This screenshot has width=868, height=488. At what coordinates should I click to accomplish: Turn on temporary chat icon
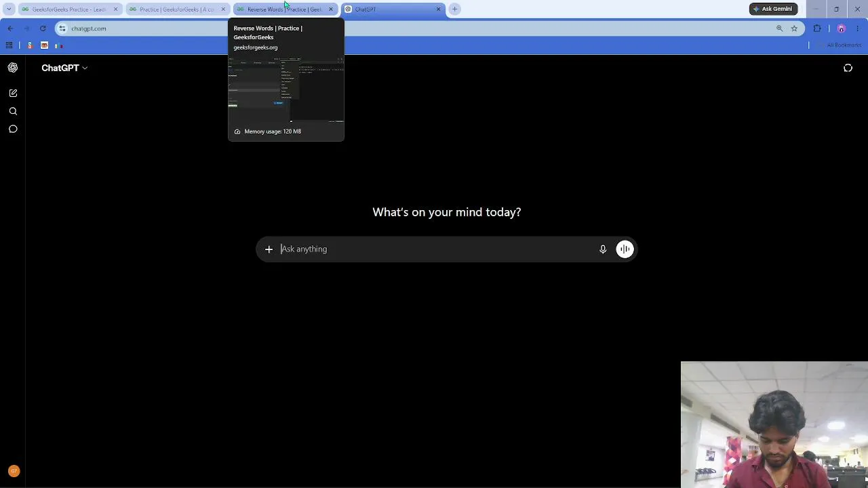pos(848,68)
